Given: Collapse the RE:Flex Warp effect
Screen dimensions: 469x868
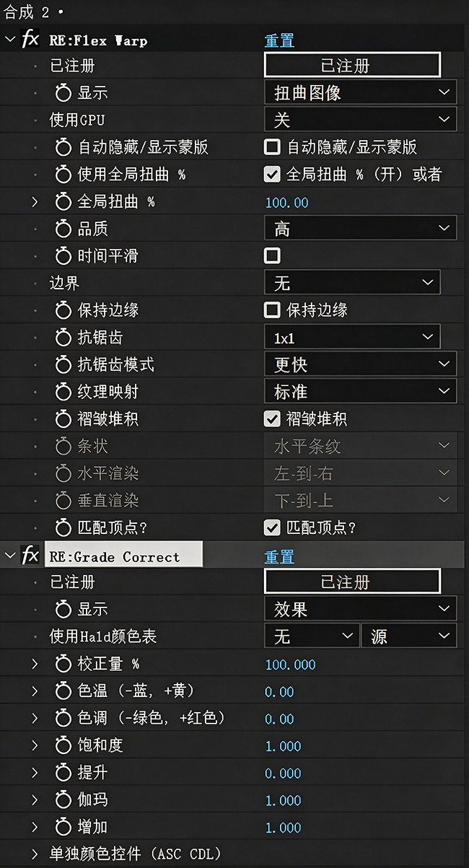Looking at the screenshot, I should click(9, 40).
